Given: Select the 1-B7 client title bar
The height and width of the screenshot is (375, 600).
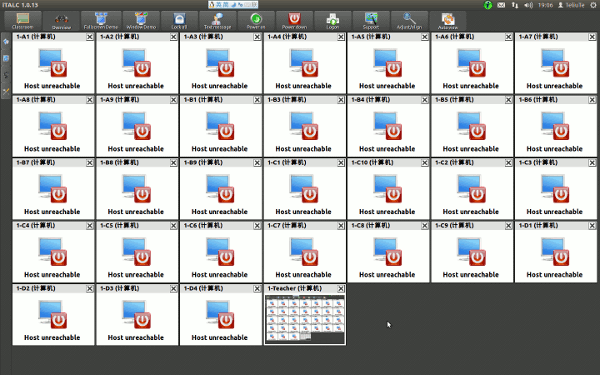Looking at the screenshot, I should click(53, 163).
